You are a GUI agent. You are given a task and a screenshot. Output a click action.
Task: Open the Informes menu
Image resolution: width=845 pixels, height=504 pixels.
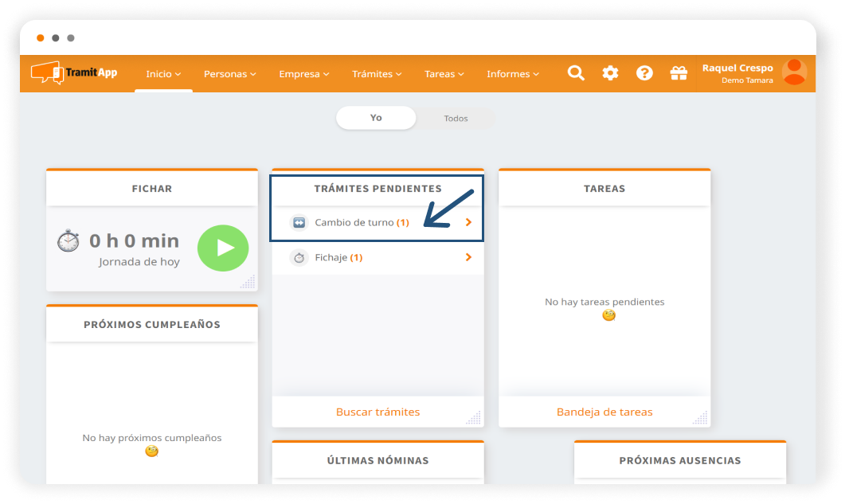pos(512,74)
